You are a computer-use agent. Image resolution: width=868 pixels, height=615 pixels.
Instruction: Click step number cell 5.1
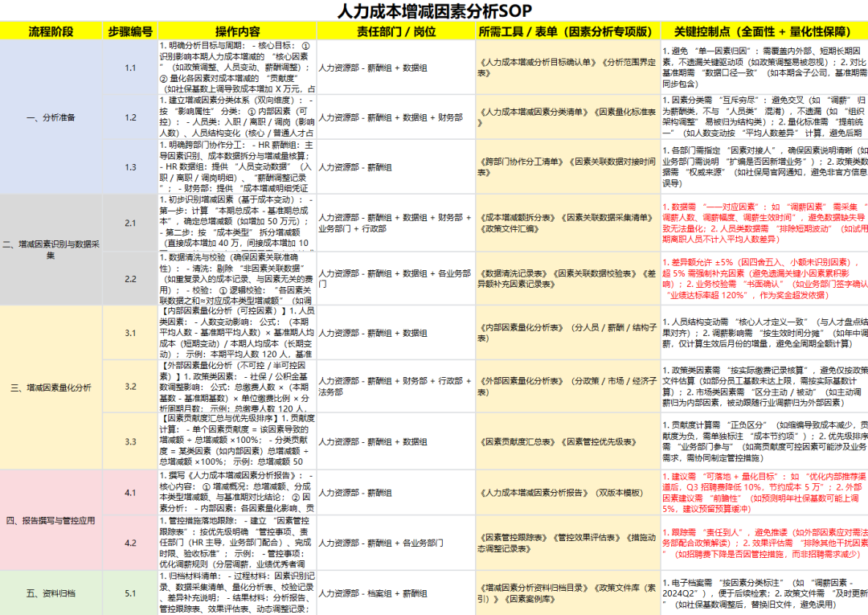[x=130, y=593]
